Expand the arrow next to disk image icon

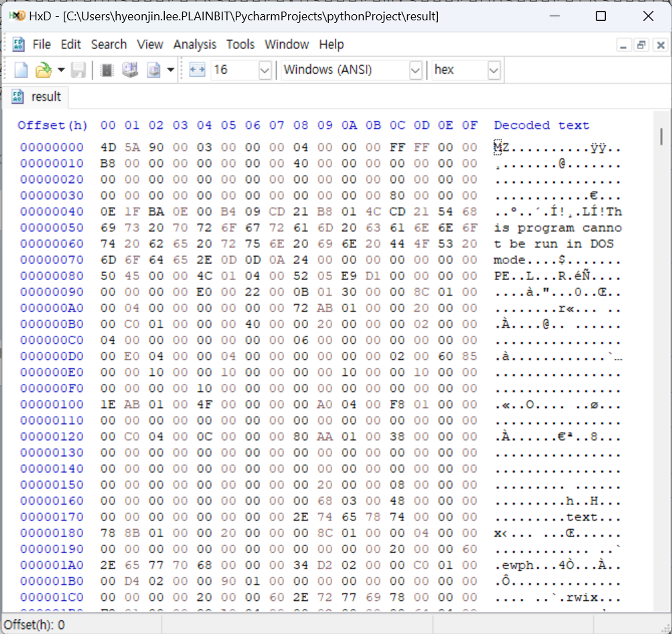[x=171, y=70]
